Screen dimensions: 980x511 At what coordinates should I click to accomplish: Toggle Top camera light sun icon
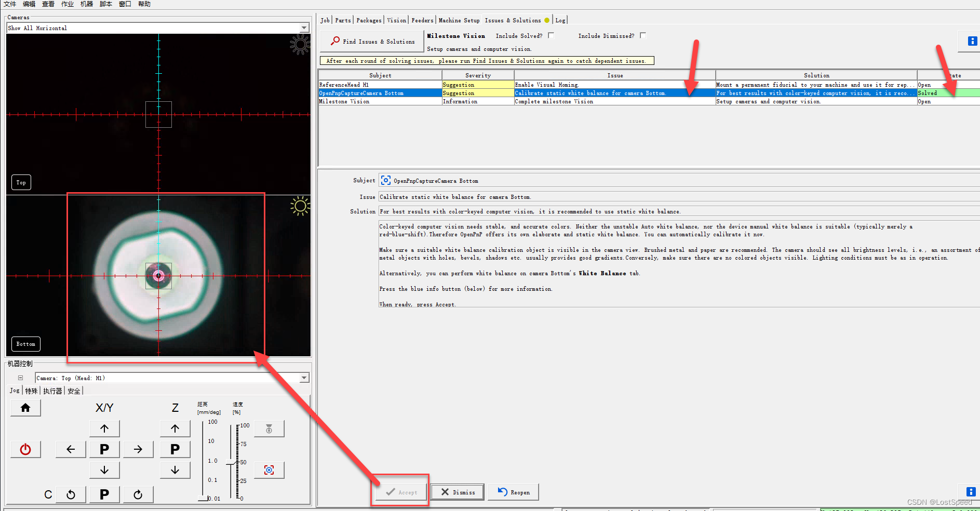[300, 45]
